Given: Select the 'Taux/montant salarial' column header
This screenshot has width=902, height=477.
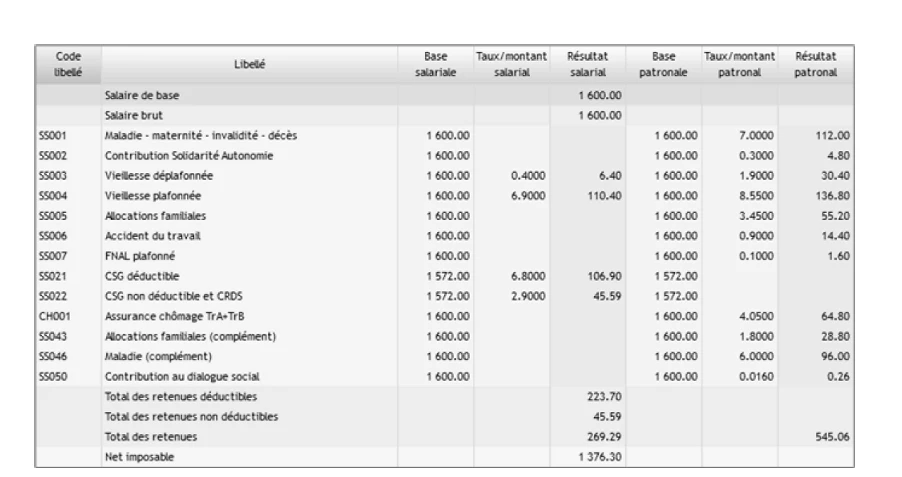Looking at the screenshot, I should tap(511, 64).
